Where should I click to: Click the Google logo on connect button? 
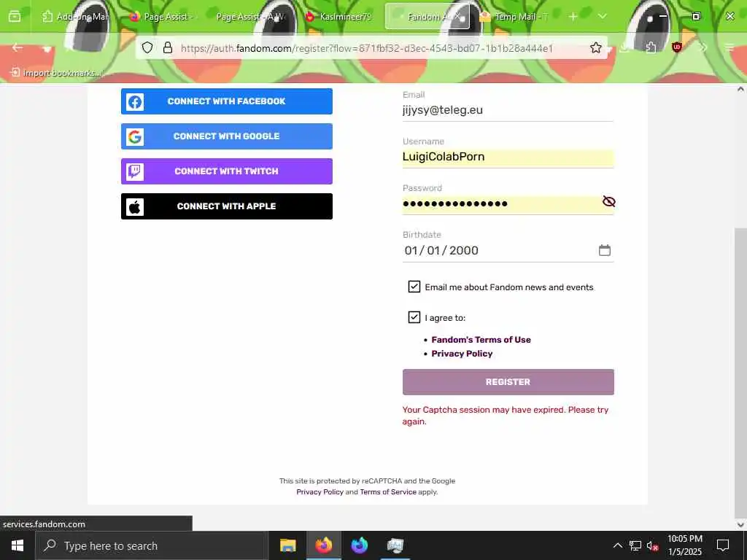135,136
